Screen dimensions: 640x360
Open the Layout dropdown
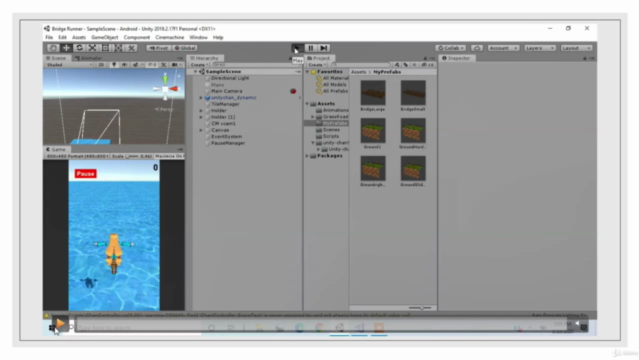[576, 48]
